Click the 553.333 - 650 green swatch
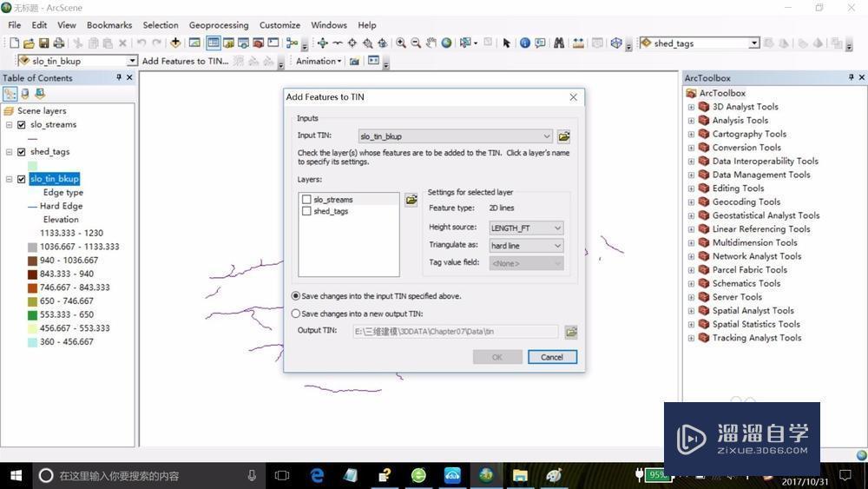The width and height of the screenshot is (868, 489). point(32,314)
